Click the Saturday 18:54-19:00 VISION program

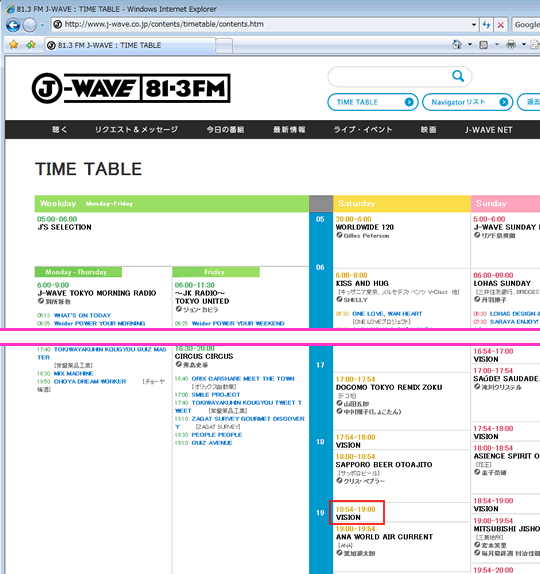[357, 513]
